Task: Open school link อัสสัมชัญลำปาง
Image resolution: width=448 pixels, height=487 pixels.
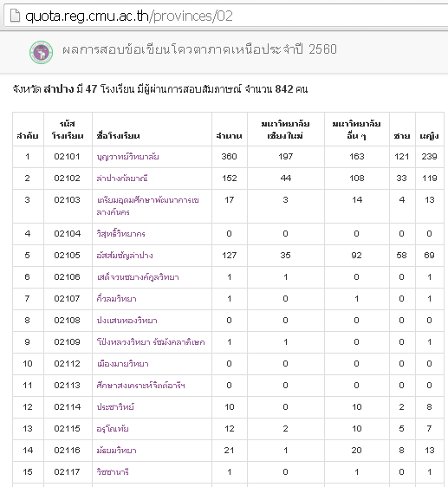Action: pyautogui.click(x=125, y=256)
